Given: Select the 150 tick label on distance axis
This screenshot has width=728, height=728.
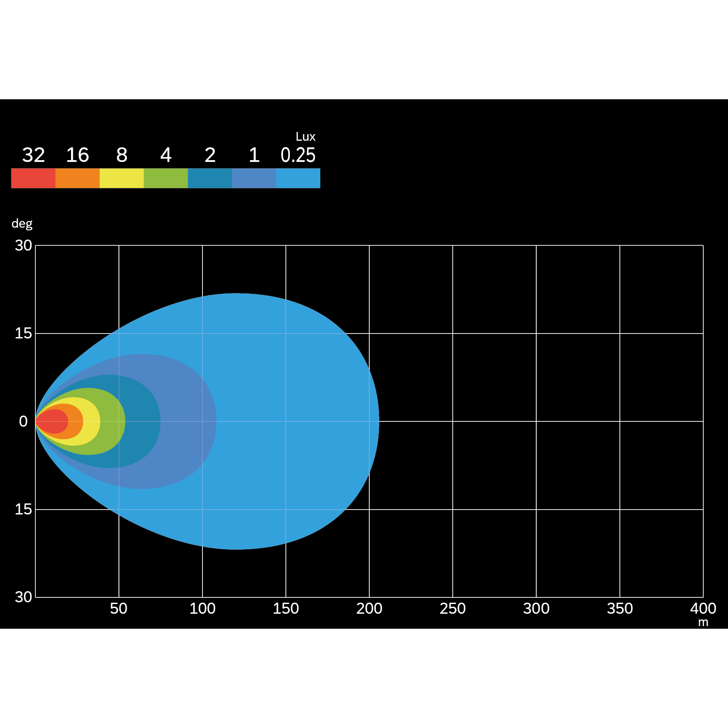Looking at the screenshot, I should (x=285, y=608).
